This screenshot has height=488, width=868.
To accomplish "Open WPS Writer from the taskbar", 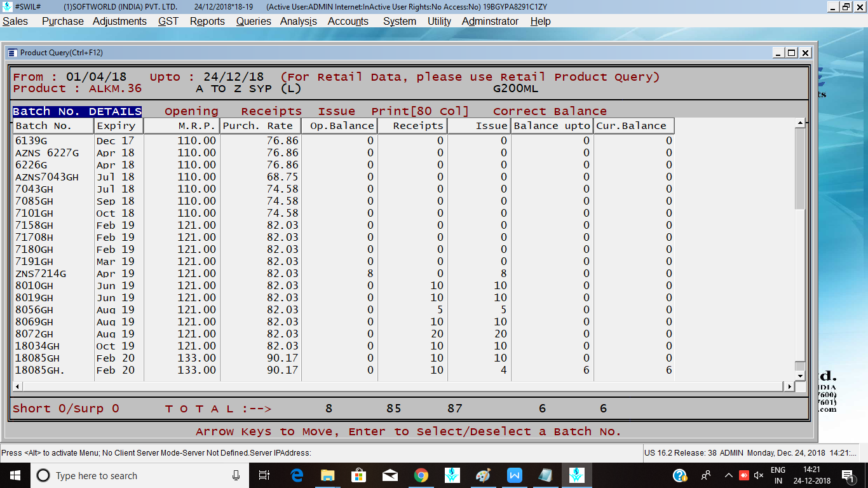I will [514, 475].
